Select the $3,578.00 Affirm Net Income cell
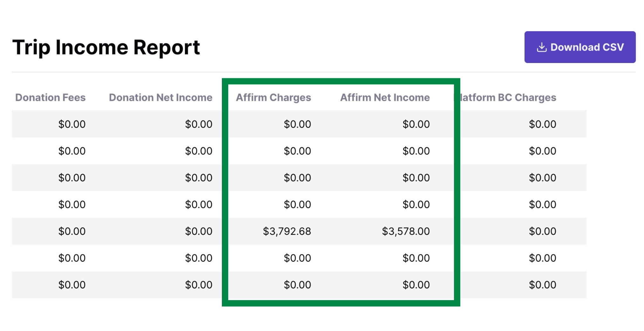Viewport: 644px width, 331px height. point(406,231)
